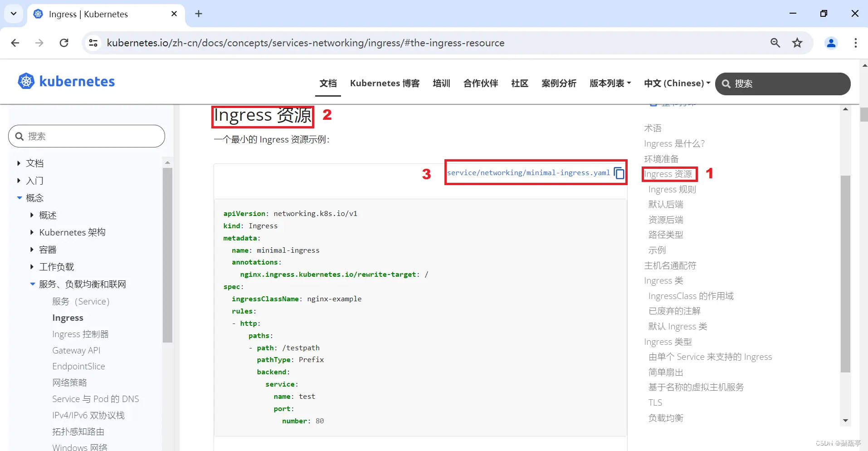Jump to Ingress 资源 in contents
The height and width of the screenshot is (451, 868).
[x=668, y=174]
